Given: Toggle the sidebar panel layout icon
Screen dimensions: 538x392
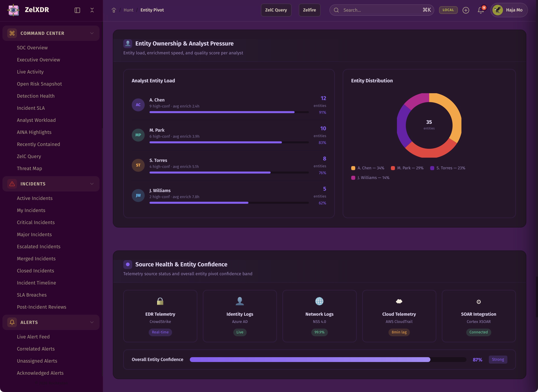Looking at the screenshot, I should coord(77,10).
